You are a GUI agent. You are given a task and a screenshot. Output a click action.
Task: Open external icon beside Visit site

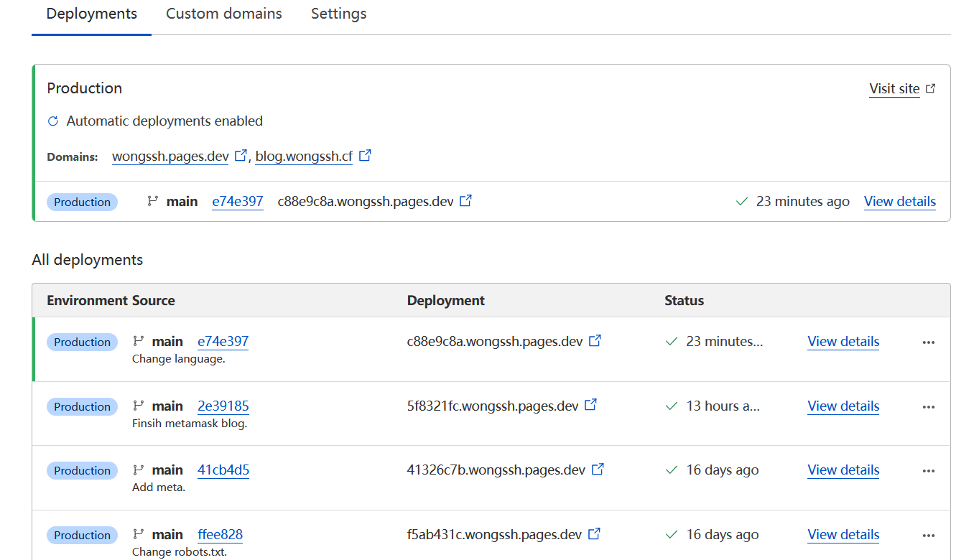tap(930, 88)
